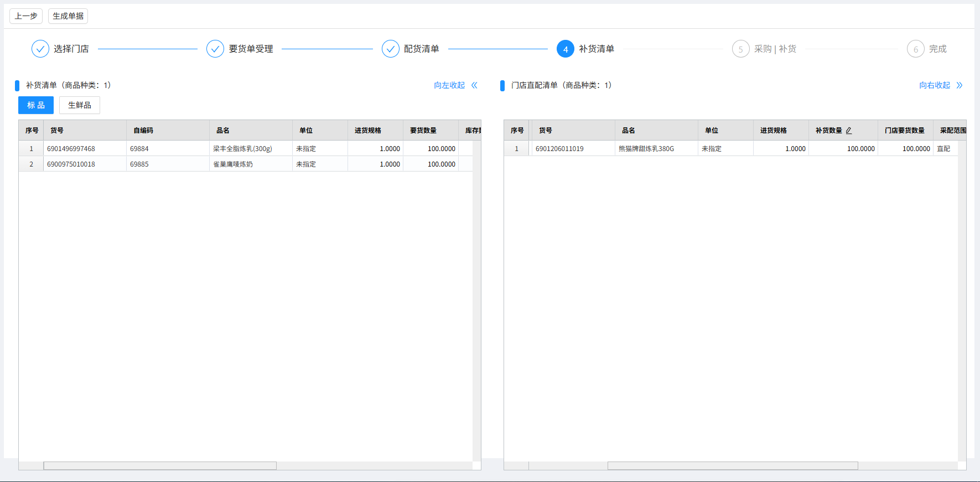The width and height of the screenshot is (980, 482).
Task: Click the 补货数量 cell in the 熊猫牌 row
Action: point(843,148)
